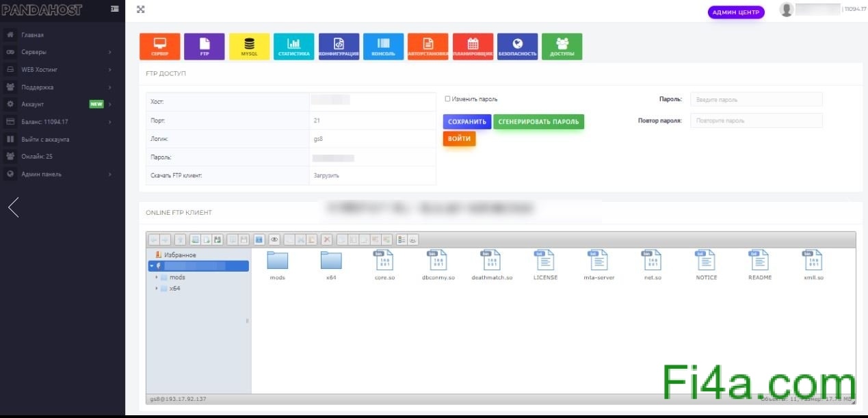Open the Безопасность globe tile
868x418 pixels.
click(x=518, y=47)
